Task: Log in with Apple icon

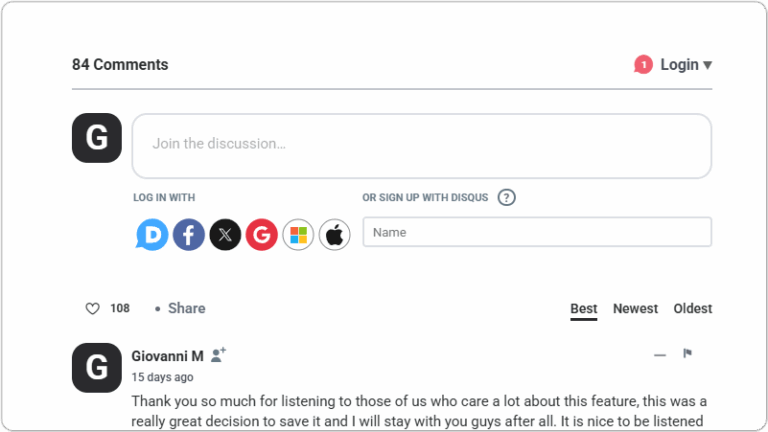Action: click(x=335, y=235)
